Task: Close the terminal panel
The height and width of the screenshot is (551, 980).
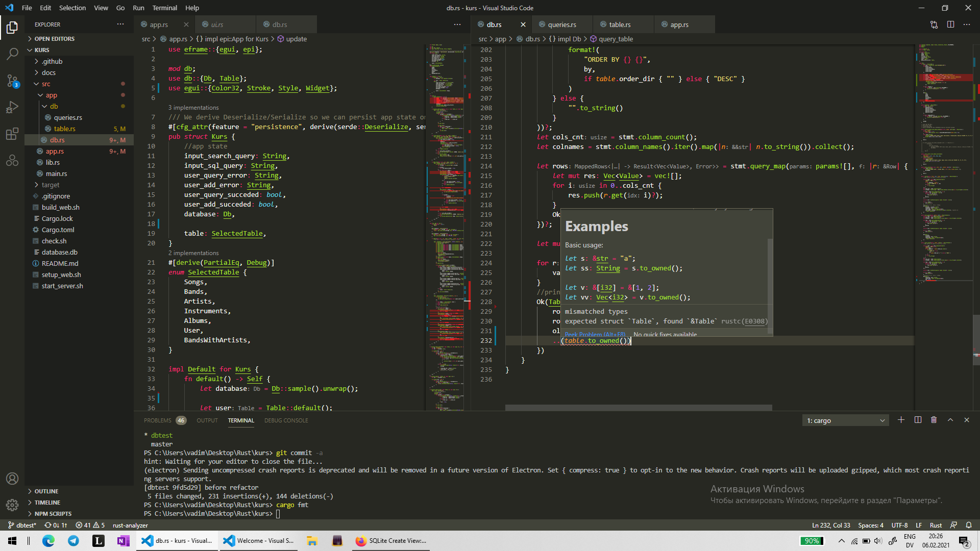Action: pos(967,420)
